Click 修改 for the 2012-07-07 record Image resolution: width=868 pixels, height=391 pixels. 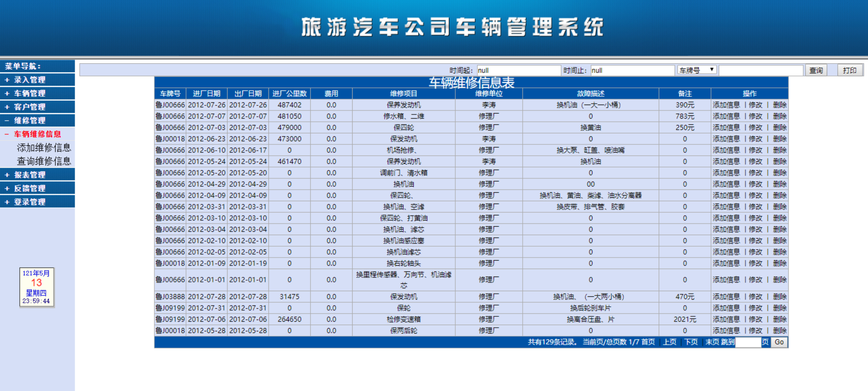pyautogui.click(x=755, y=116)
